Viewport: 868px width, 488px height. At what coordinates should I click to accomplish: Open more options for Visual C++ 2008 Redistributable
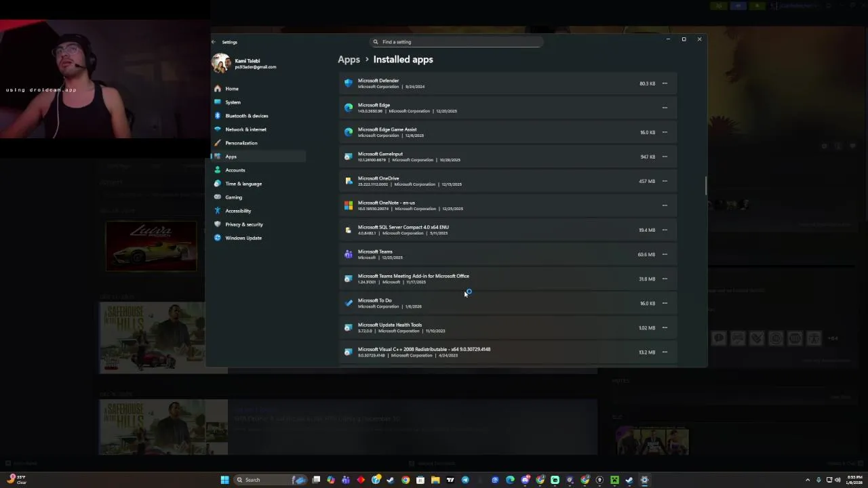click(665, 352)
